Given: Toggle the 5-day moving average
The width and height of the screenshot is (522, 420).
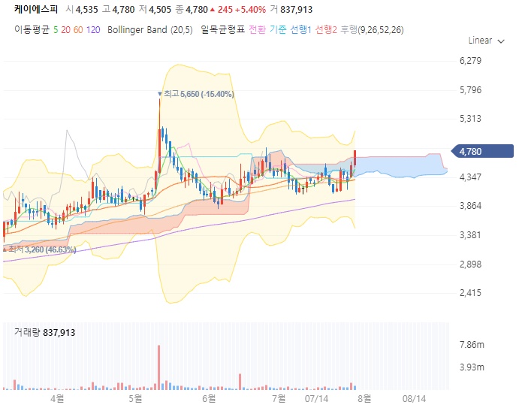Looking at the screenshot, I should pyautogui.click(x=56, y=30).
